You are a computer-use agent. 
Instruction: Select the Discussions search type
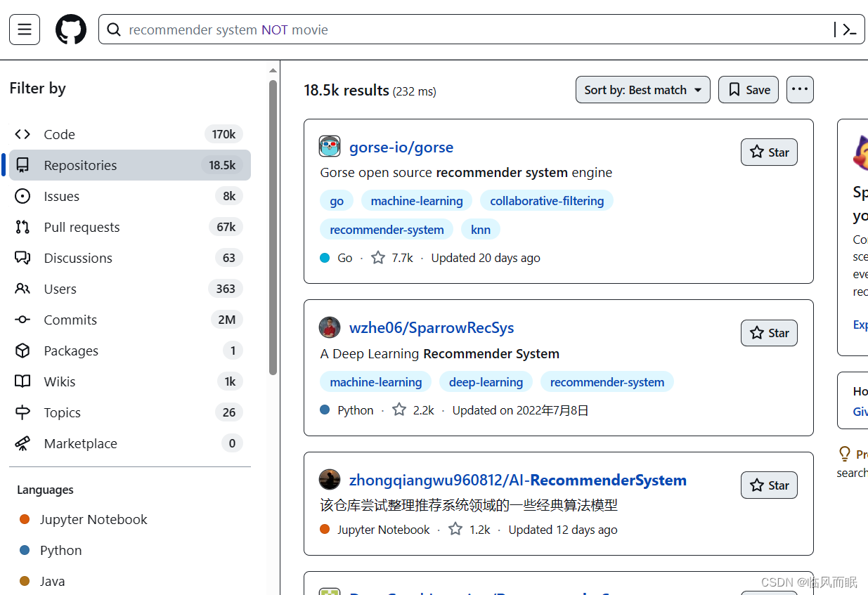coord(130,258)
